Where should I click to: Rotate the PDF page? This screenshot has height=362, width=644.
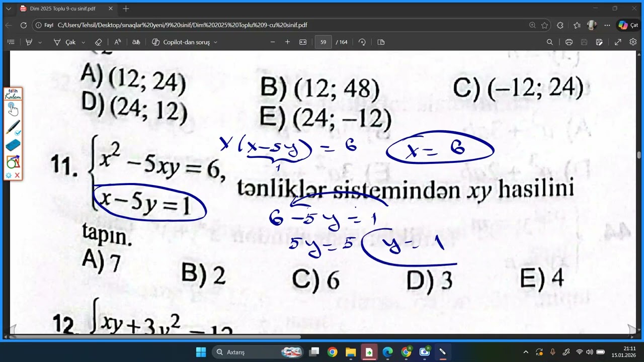click(362, 42)
